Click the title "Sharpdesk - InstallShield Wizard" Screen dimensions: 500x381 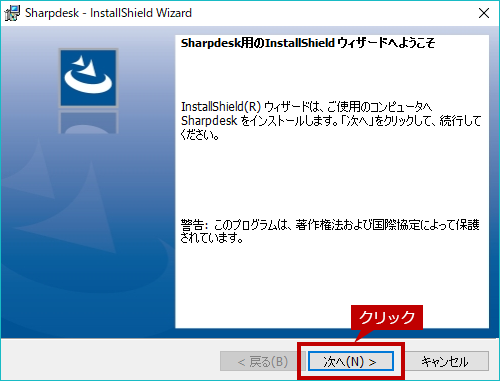(x=109, y=13)
